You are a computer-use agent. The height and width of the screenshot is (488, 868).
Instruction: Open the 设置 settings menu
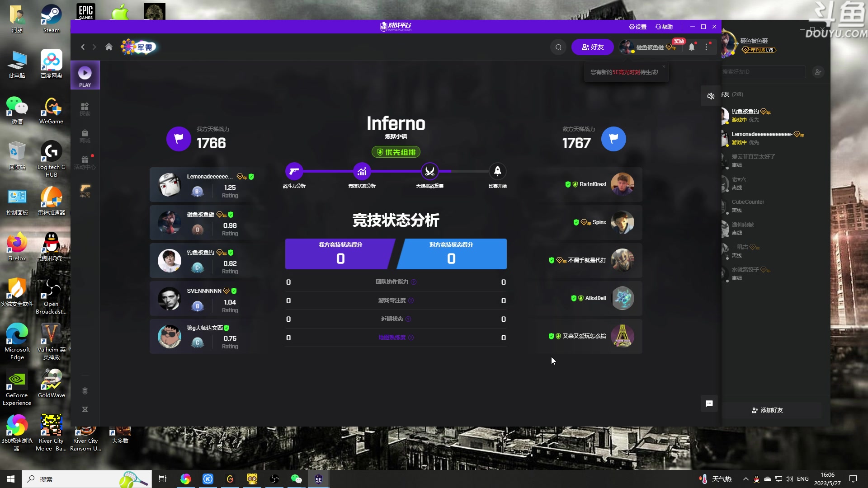638,27
